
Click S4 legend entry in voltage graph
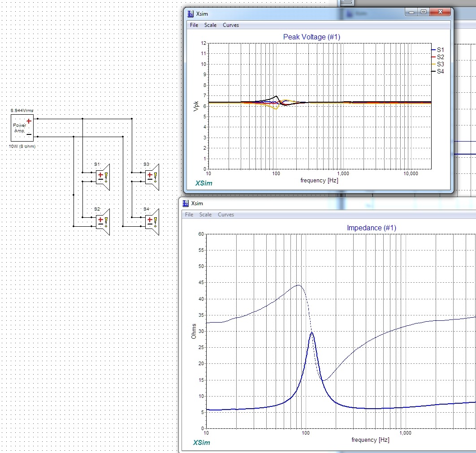point(437,71)
